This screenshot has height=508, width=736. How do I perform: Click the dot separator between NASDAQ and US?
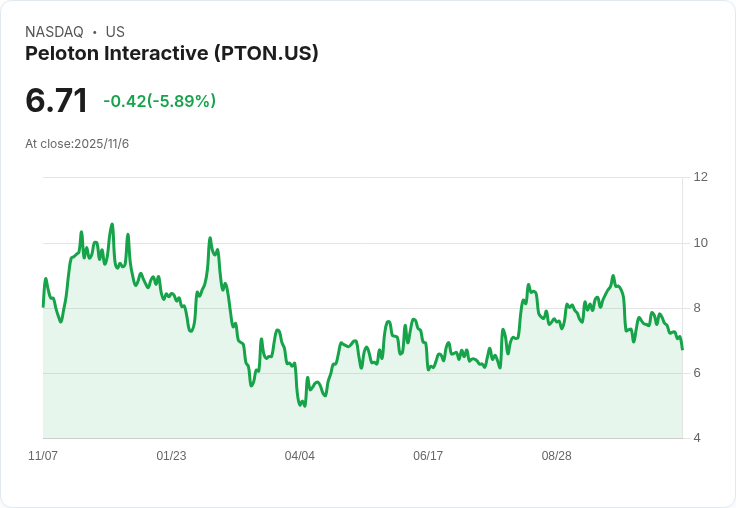click(94, 32)
